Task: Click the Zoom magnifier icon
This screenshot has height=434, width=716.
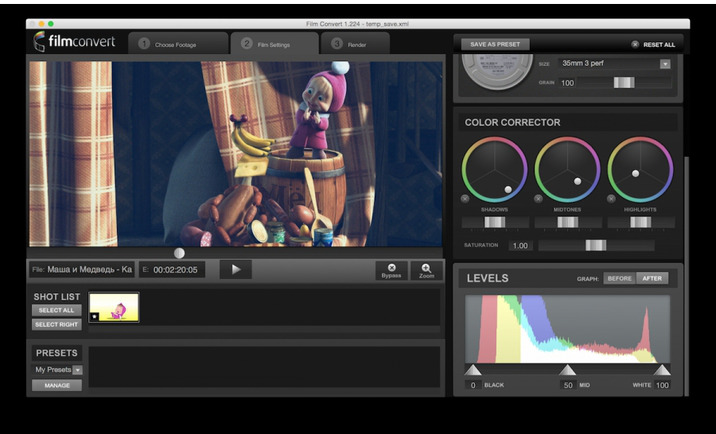Action: (426, 270)
